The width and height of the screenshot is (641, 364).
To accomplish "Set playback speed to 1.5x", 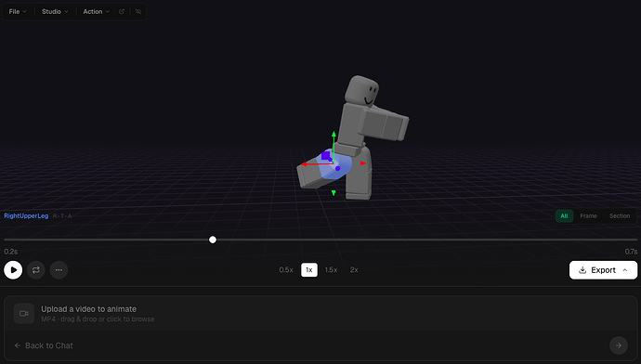I will [x=331, y=270].
